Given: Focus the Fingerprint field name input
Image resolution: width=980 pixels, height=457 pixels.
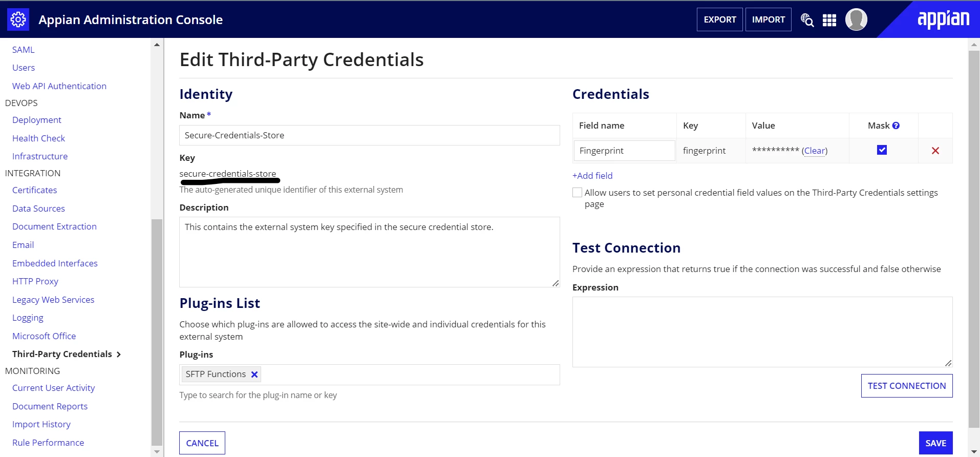Looking at the screenshot, I should tap(624, 151).
